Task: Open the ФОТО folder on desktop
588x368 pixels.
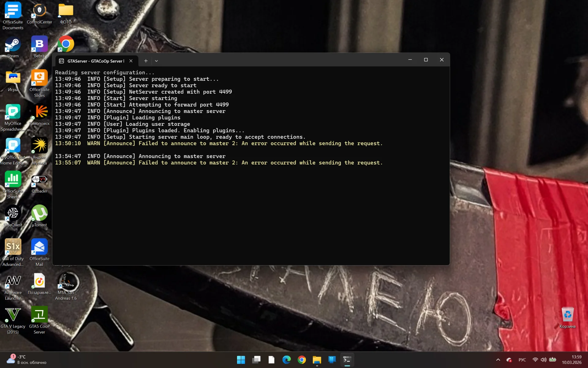Action: 66,11
